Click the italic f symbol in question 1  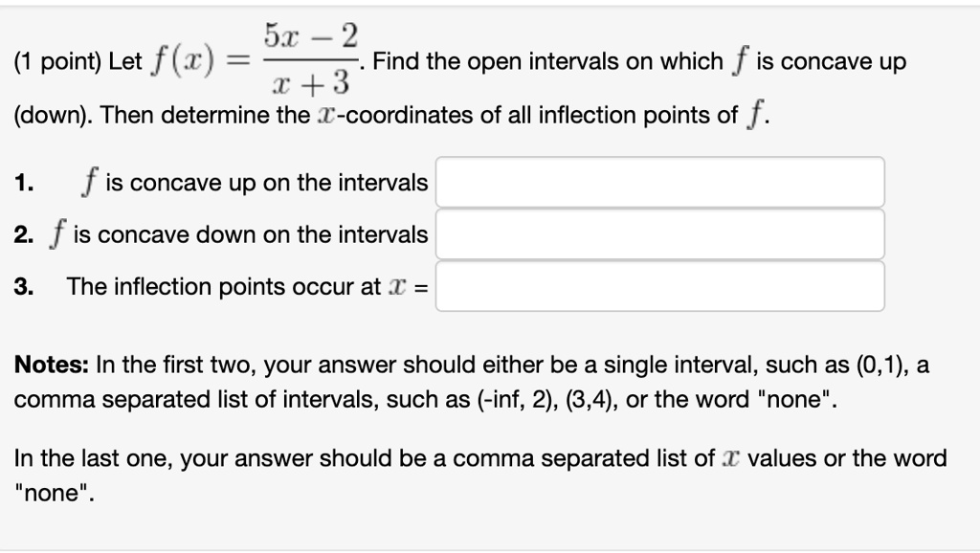pyautogui.click(x=89, y=180)
